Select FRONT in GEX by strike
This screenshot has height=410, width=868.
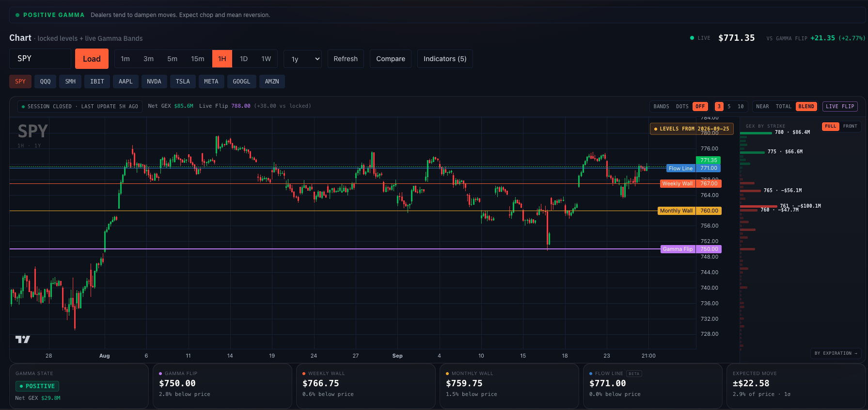[850, 126]
